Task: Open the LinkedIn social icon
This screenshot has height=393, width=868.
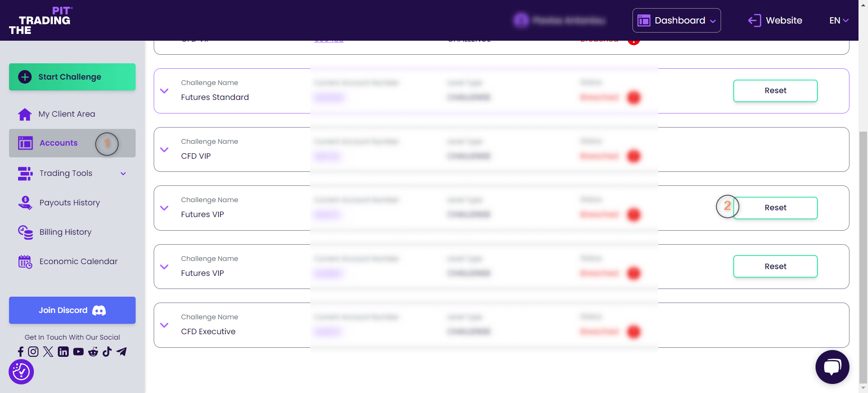Action: point(63,352)
